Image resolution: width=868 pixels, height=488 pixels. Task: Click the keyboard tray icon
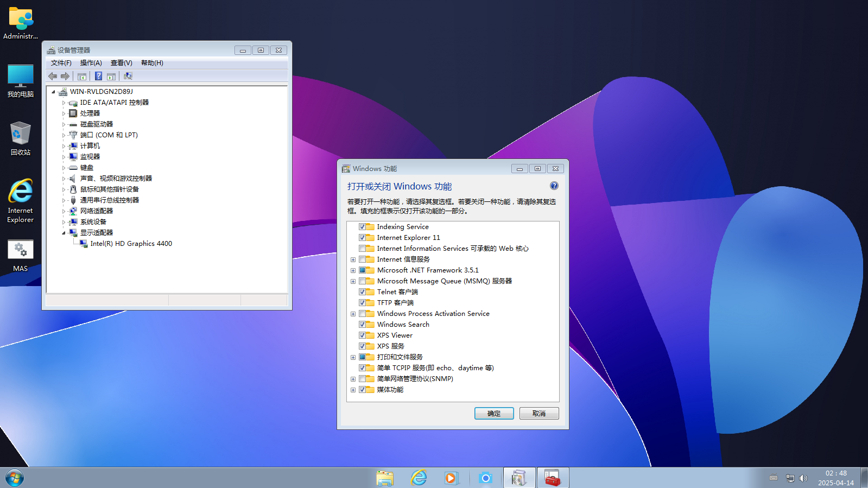click(x=774, y=478)
